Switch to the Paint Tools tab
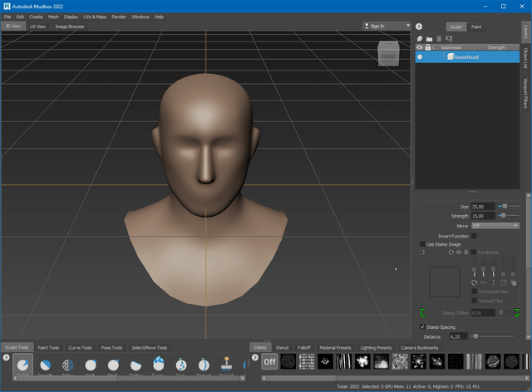 pos(48,348)
